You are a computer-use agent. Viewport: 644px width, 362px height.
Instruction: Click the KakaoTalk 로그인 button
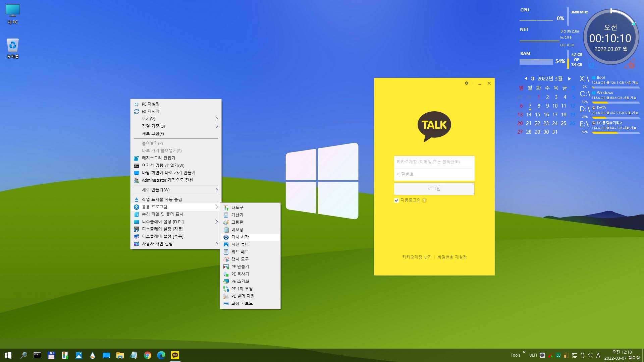point(434,189)
